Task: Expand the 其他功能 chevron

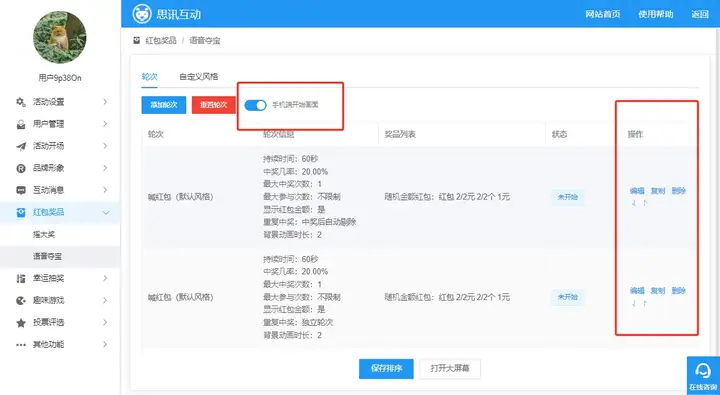Action: [105, 344]
